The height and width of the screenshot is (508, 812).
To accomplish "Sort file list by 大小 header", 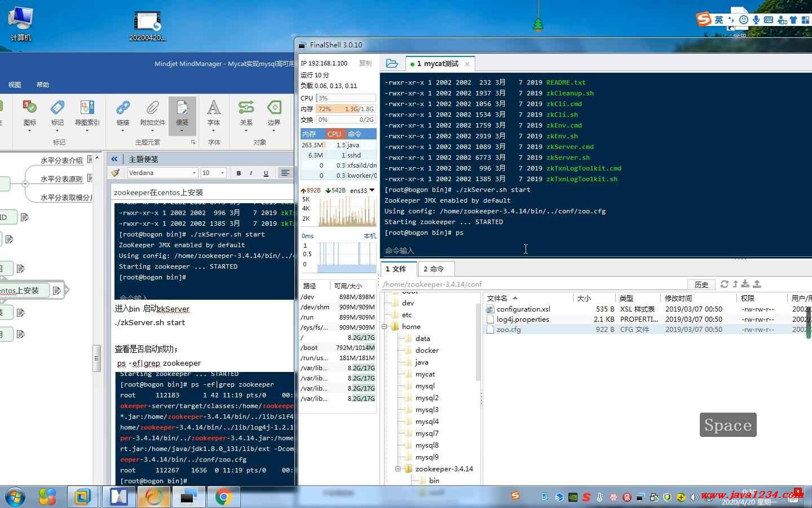I will [594, 298].
